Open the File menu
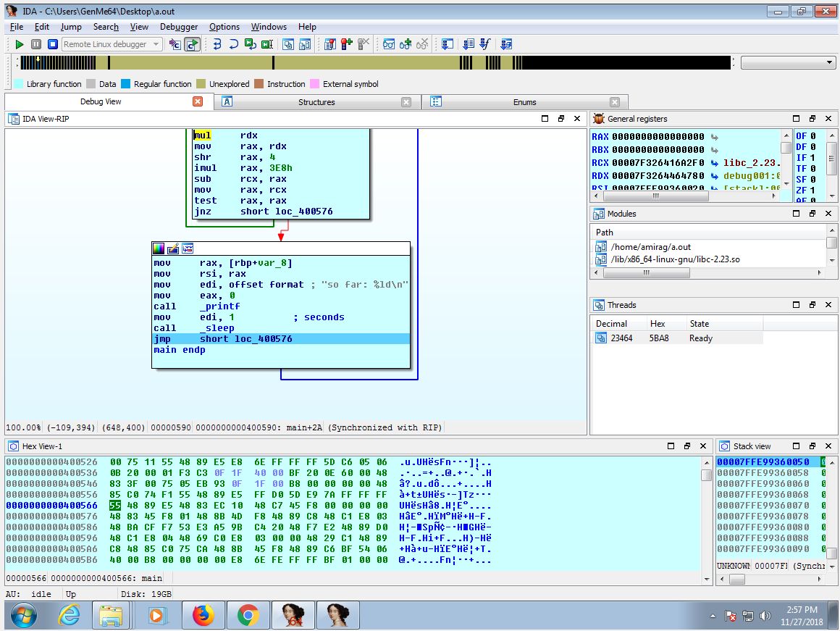Viewport: 840px width, 631px height. coord(17,27)
